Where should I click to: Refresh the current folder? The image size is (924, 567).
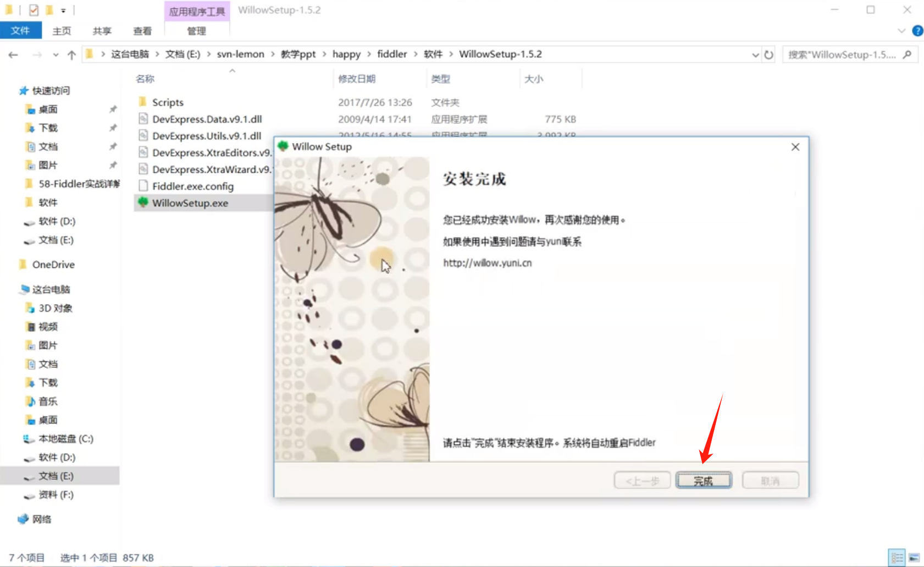pos(768,54)
